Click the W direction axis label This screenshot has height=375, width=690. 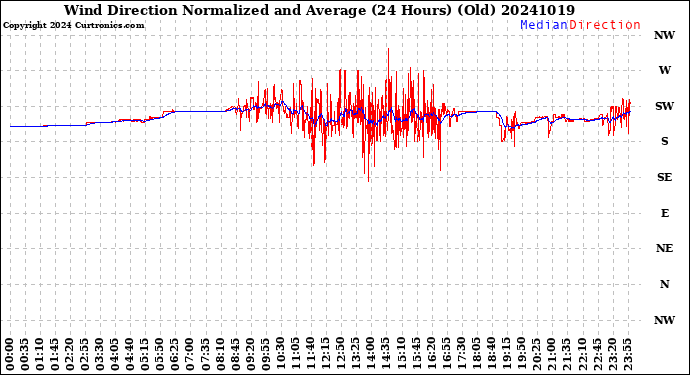pyautogui.click(x=664, y=70)
